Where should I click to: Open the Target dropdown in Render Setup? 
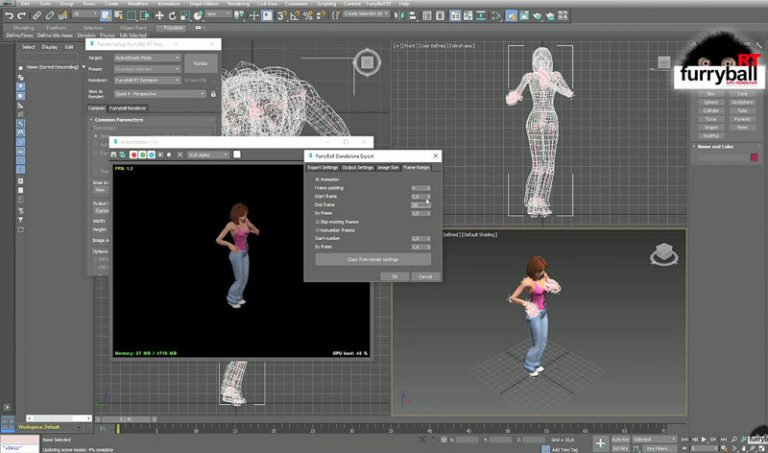[147, 58]
